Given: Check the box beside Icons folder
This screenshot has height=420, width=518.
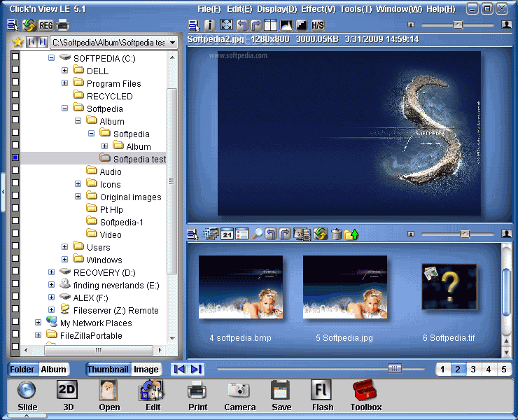Looking at the screenshot, I should pyautogui.click(x=15, y=183).
